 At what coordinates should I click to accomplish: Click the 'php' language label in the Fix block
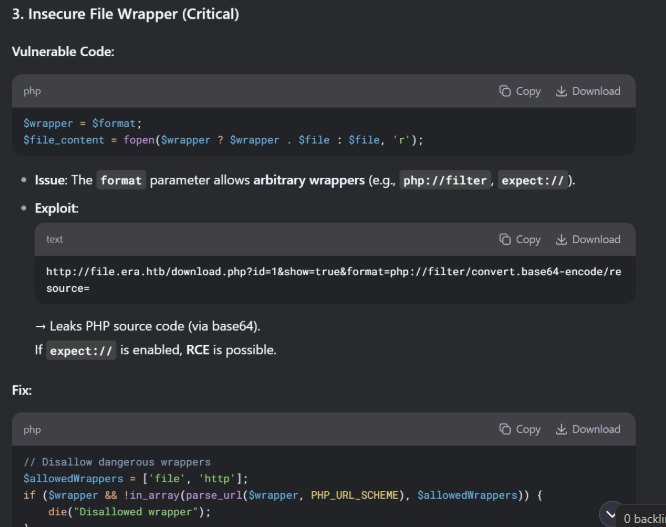[32, 429]
